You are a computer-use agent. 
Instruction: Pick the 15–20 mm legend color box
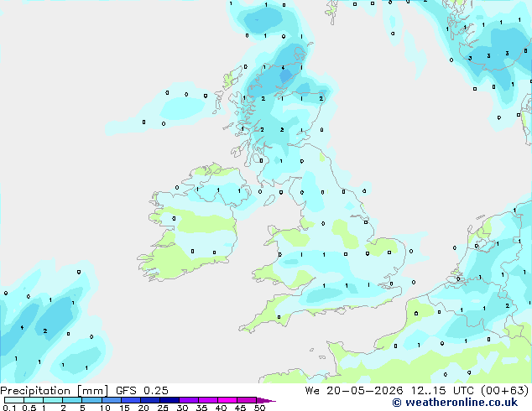[x=130, y=400]
